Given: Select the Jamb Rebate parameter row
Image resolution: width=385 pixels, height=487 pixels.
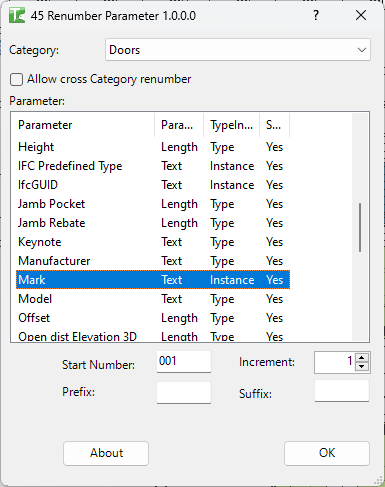Looking at the screenshot, I should click(153, 223).
